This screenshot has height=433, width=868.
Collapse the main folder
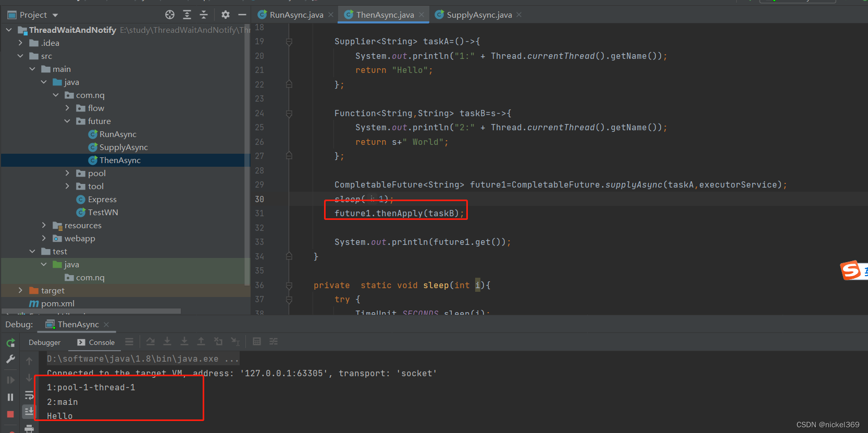click(32, 69)
